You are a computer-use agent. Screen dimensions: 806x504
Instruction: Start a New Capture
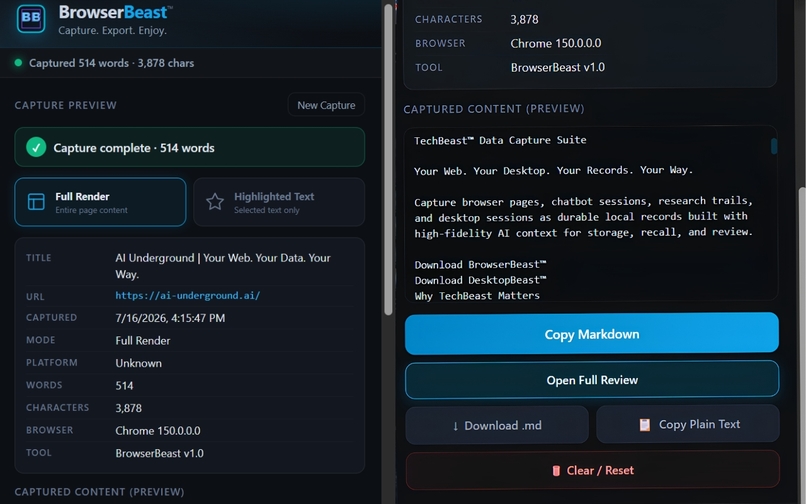326,105
